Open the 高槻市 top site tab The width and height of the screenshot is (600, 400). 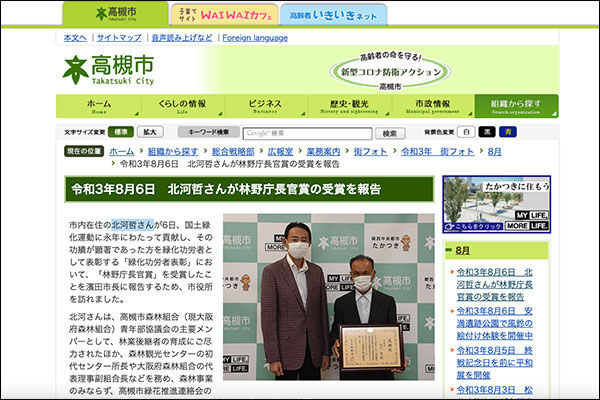click(x=115, y=14)
